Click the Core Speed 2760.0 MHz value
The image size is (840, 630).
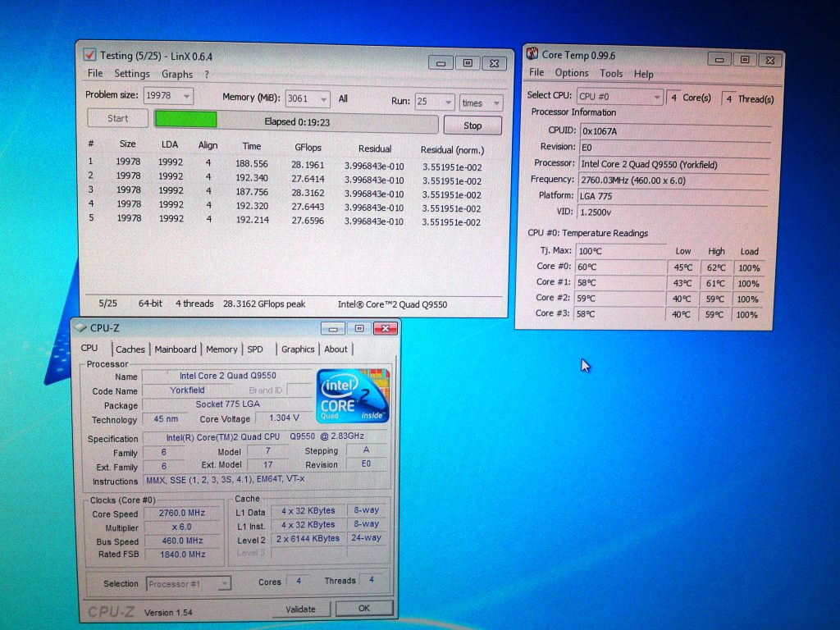(x=181, y=513)
